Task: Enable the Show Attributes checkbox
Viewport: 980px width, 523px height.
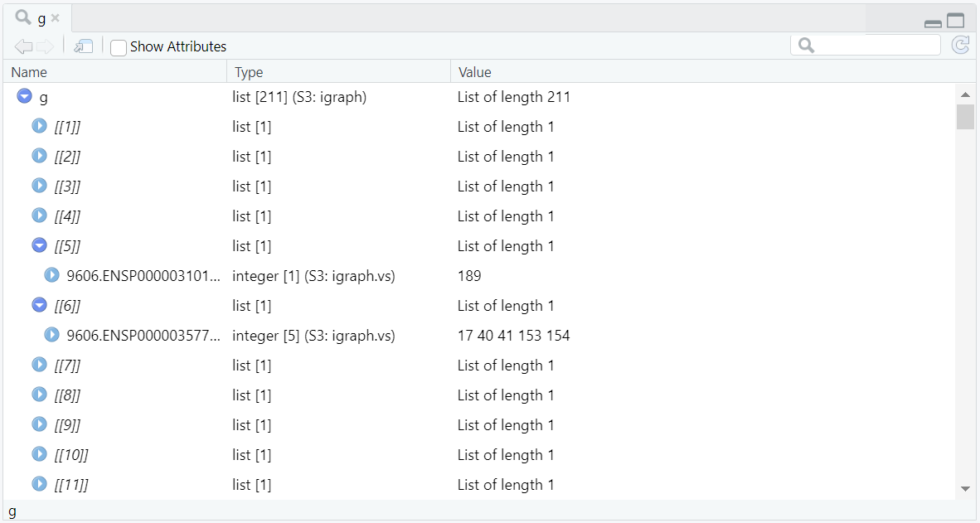Action: (x=119, y=47)
